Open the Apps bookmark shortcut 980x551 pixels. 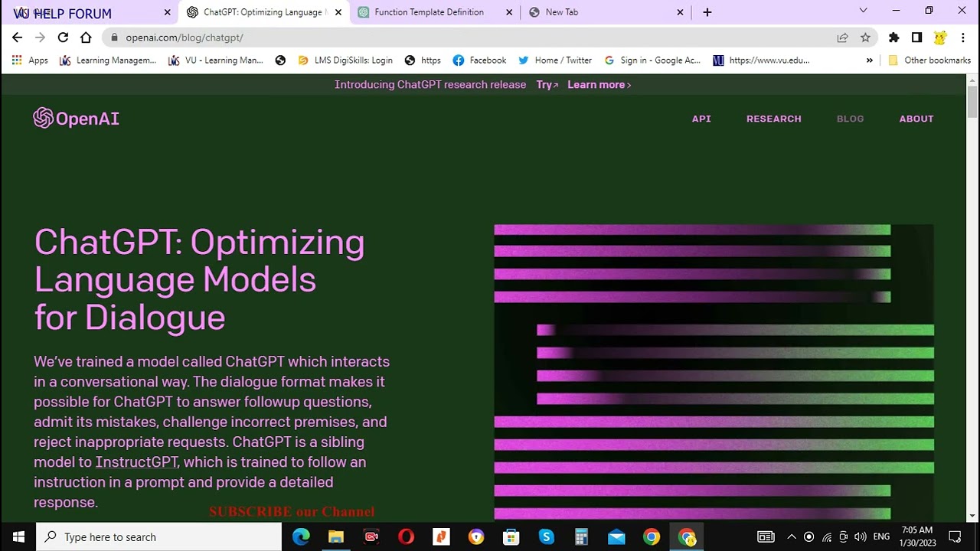(x=30, y=60)
